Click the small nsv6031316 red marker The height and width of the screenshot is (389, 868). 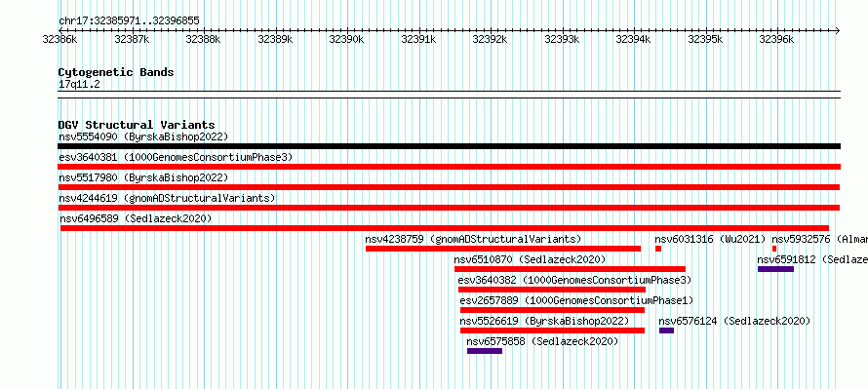click(x=658, y=249)
